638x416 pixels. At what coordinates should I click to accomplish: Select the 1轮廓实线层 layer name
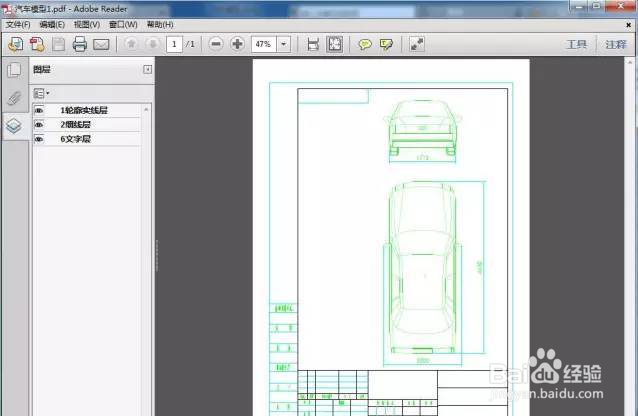[x=84, y=110]
